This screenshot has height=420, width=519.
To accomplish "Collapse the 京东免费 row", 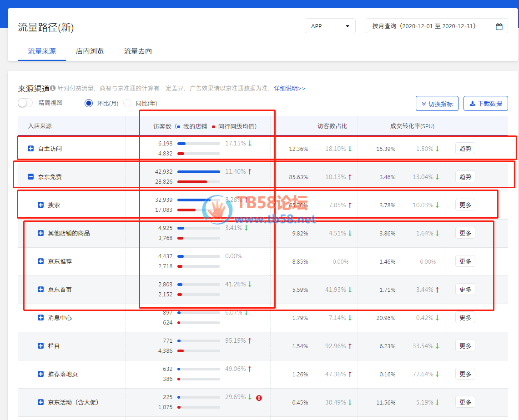I will click(x=30, y=177).
